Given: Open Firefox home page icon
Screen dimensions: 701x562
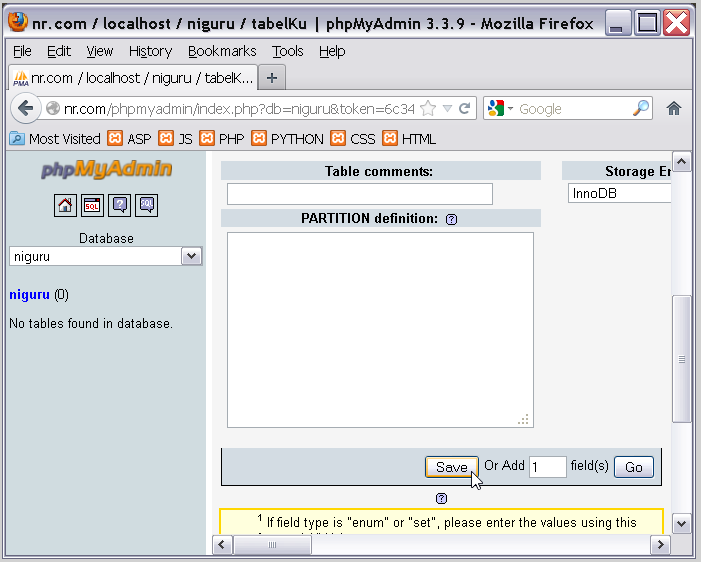Looking at the screenshot, I should pyautogui.click(x=674, y=108).
